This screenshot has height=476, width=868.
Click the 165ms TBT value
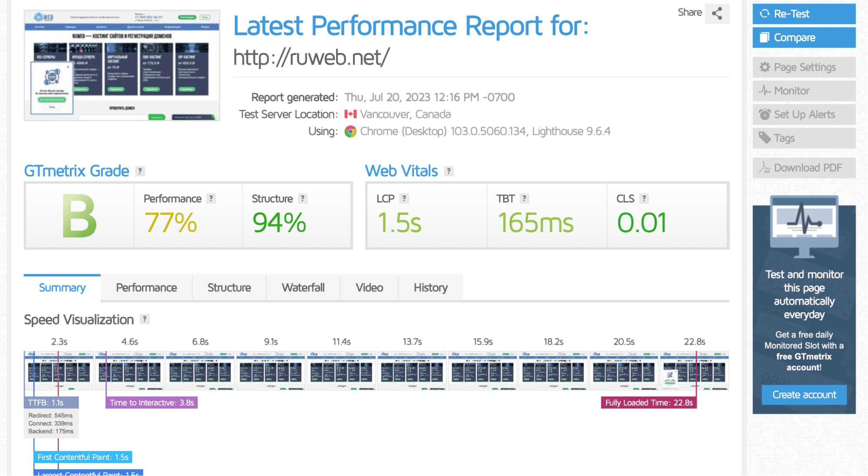click(x=535, y=223)
